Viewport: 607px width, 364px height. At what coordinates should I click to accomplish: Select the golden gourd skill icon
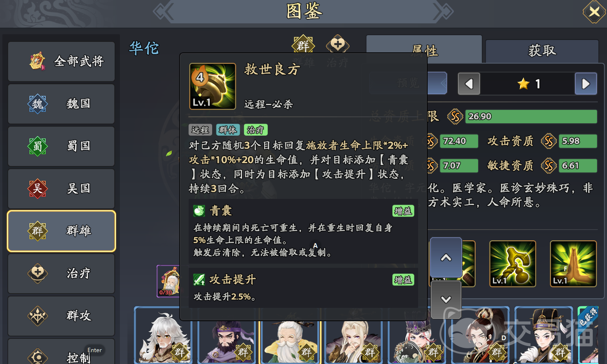(513, 264)
